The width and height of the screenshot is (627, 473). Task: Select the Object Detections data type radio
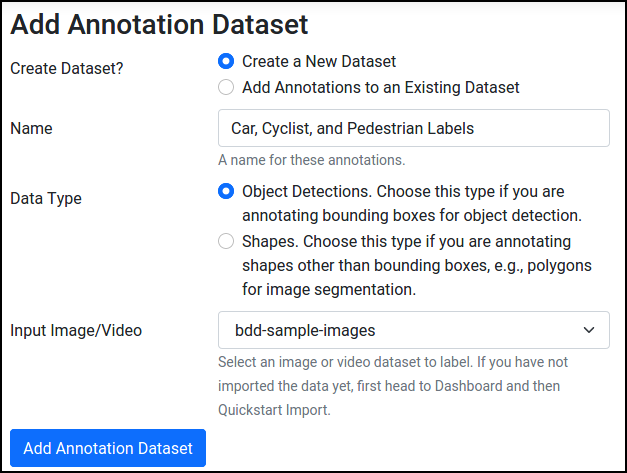226,191
